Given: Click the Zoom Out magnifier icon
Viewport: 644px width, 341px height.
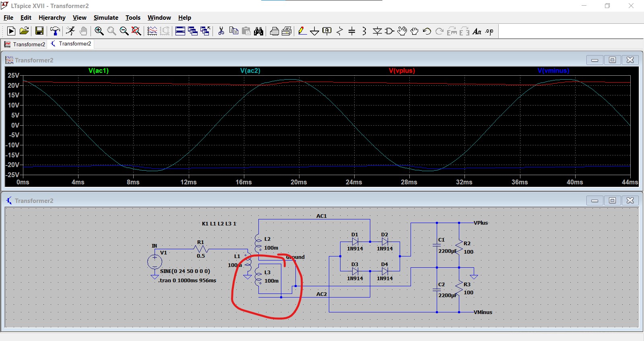Looking at the screenshot, I should click(x=124, y=31).
